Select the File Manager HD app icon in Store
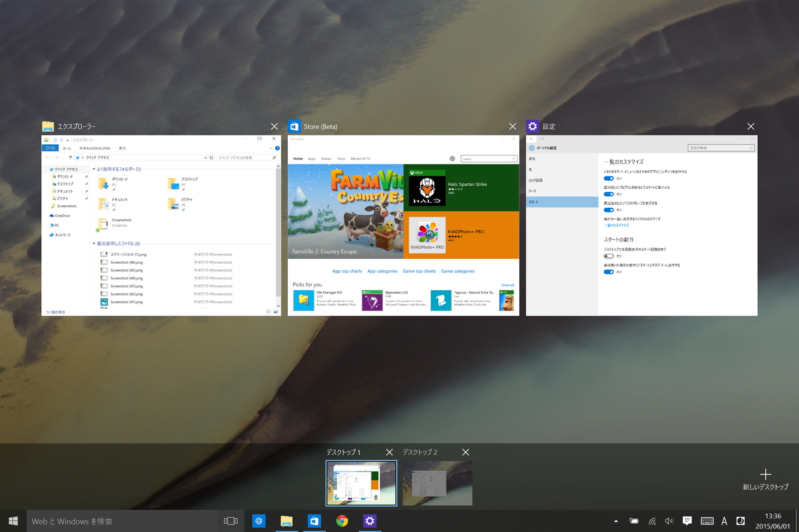 click(x=303, y=300)
